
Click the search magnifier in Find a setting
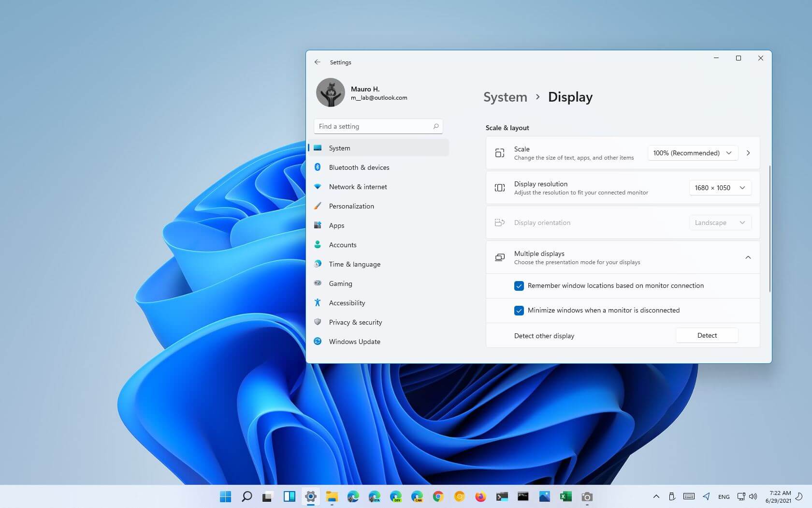435,126
